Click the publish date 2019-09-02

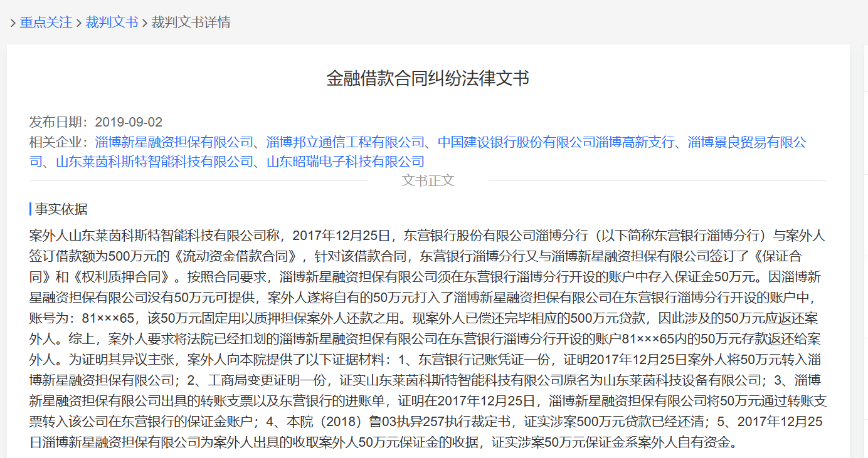point(129,122)
